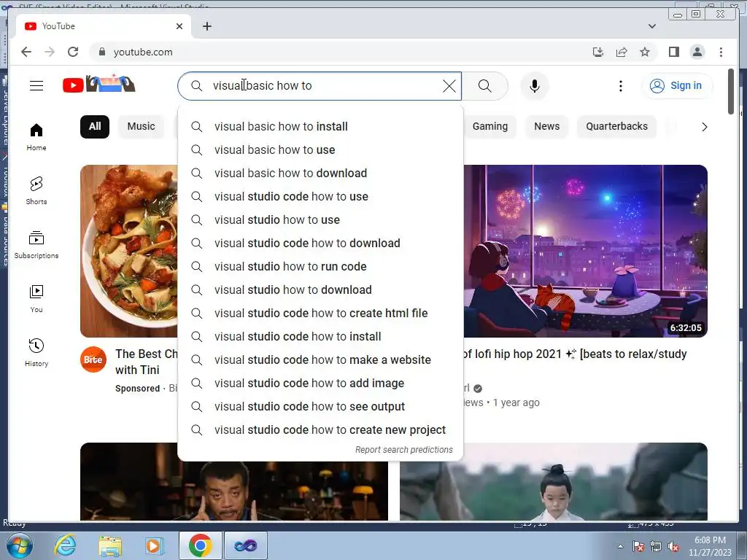This screenshot has height=560, width=747.
Task: Open the Chrome side panel
Action: coord(673,52)
